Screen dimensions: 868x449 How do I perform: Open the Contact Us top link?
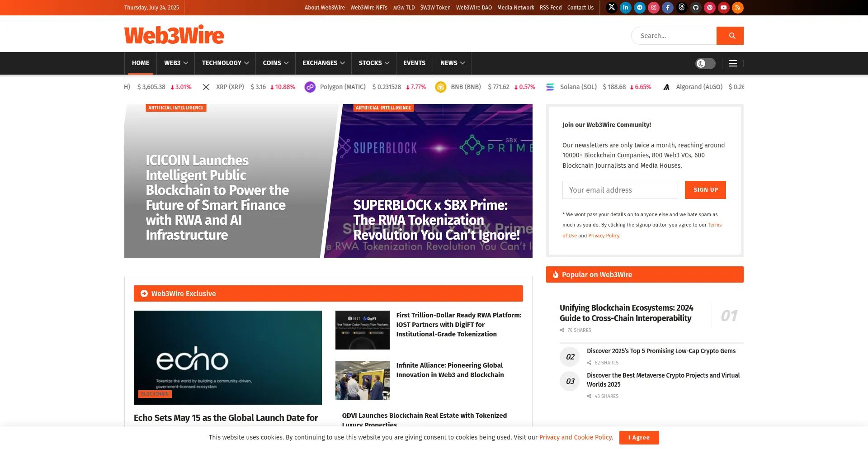580,8
